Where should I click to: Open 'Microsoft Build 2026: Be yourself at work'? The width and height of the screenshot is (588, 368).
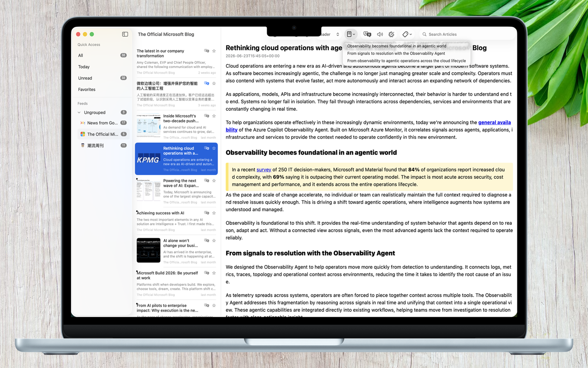click(176, 283)
